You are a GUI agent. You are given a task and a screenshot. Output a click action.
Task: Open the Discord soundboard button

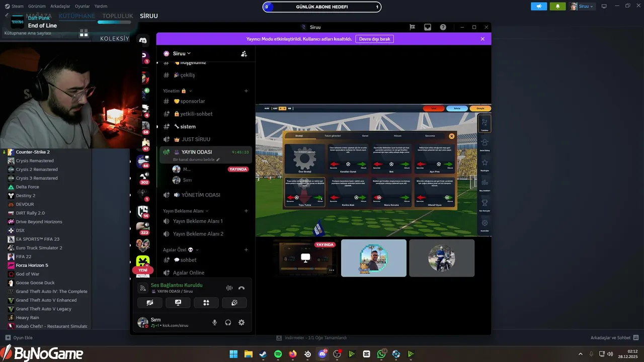[x=234, y=303]
